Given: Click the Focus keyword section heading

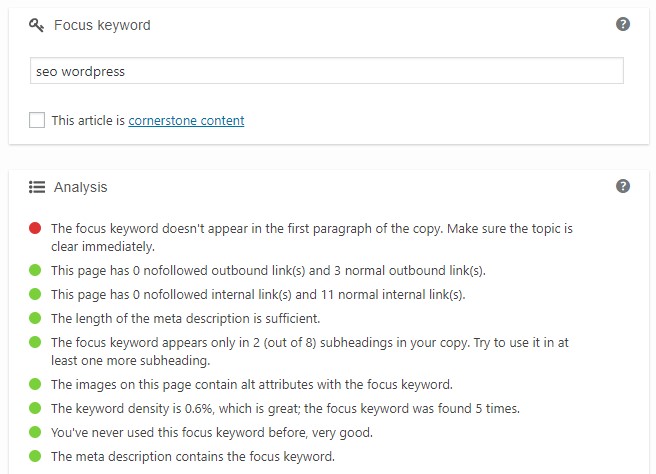Looking at the screenshot, I should click(x=102, y=25).
